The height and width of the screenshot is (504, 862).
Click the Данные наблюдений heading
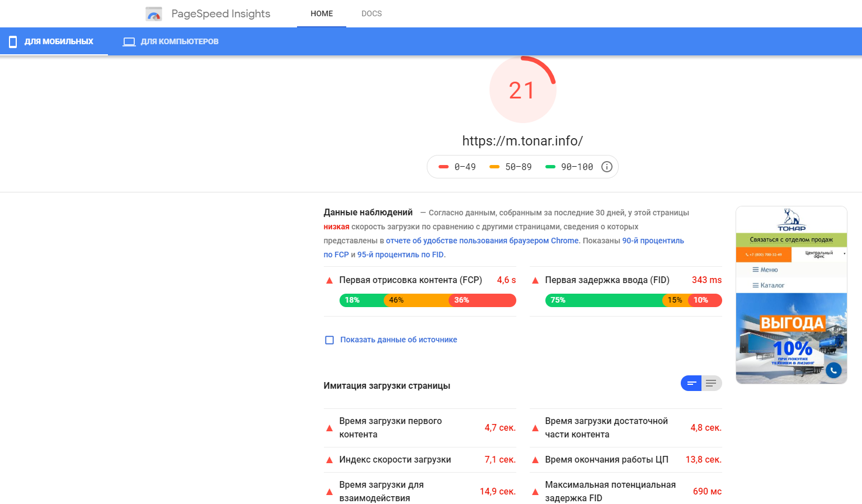click(368, 213)
